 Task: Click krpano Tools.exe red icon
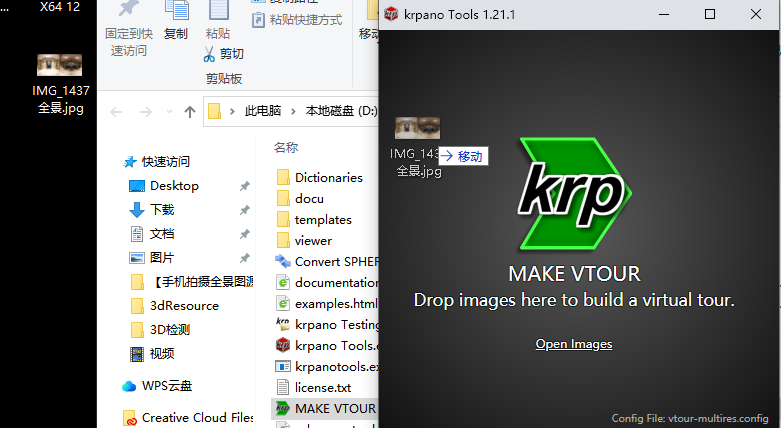[x=283, y=345]
